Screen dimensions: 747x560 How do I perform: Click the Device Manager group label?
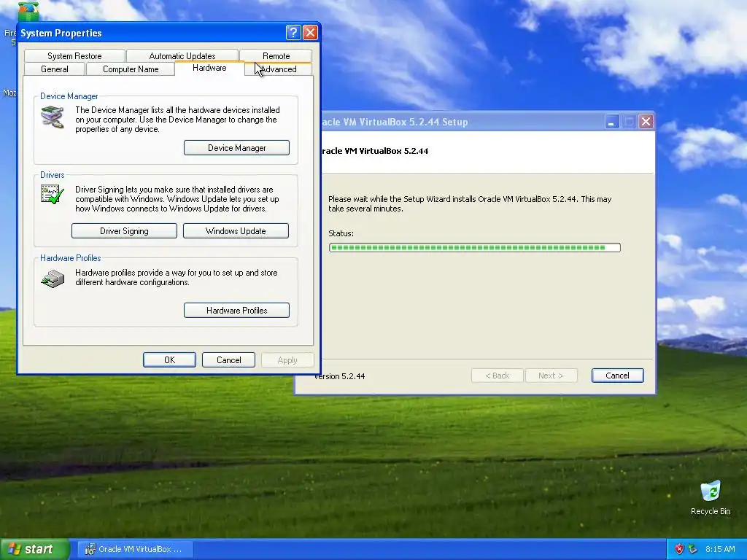coord(69,96)
